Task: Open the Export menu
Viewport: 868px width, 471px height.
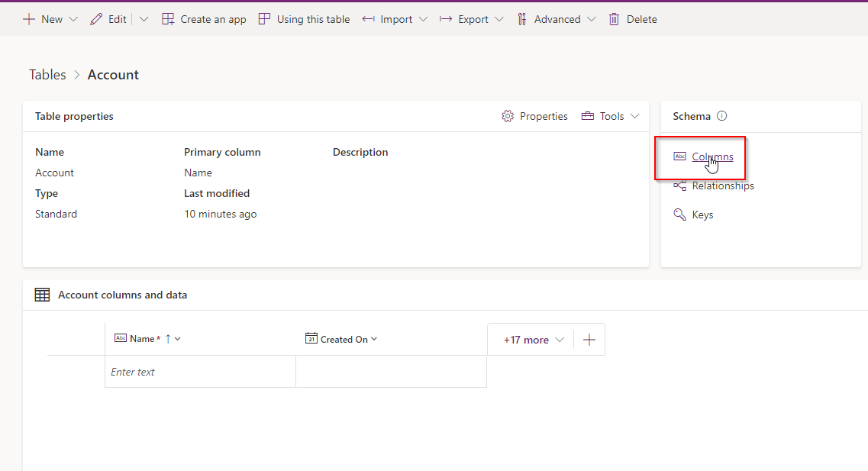Action: 472,19
